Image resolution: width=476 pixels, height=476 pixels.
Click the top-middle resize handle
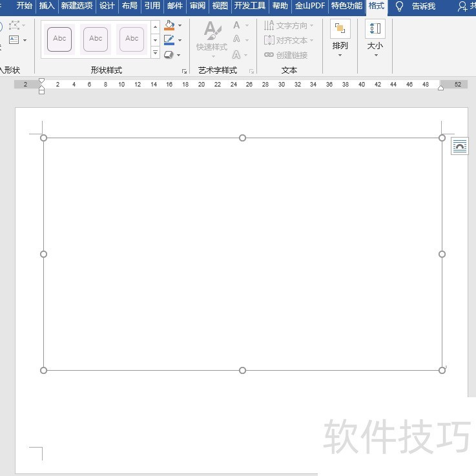tap(242, 138)
